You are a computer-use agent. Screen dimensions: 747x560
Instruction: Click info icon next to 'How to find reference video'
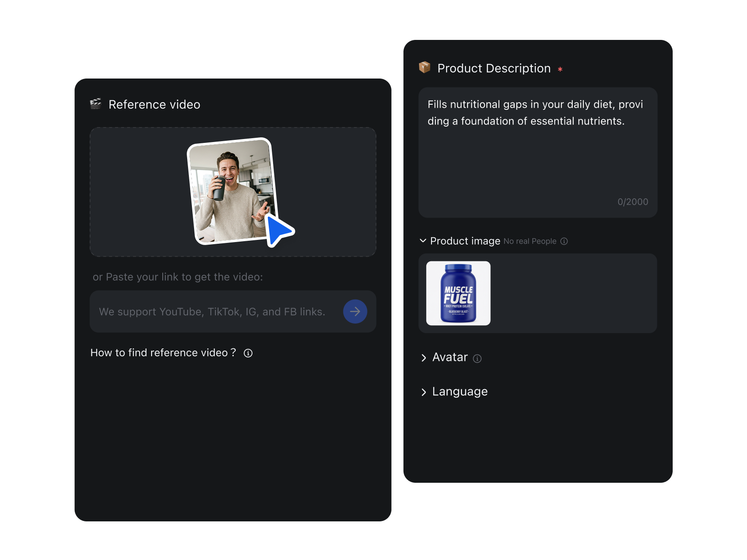tap(248, 353)
